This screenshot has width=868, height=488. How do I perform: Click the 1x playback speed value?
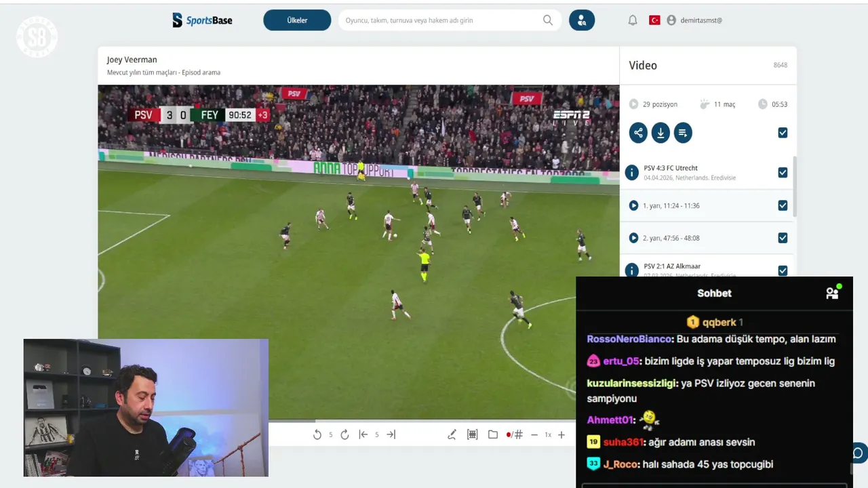[548, 434]
